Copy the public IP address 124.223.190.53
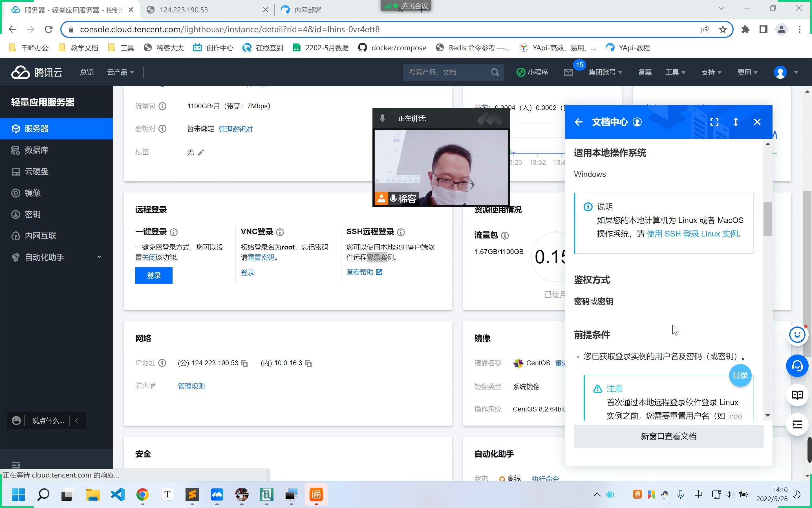 [245, 363]
